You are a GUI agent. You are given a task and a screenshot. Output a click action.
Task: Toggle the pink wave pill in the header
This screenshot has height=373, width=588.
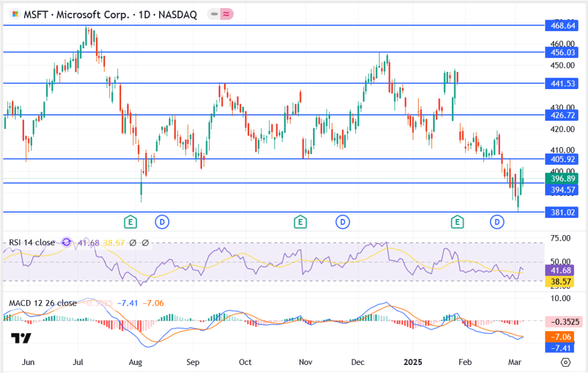pyautogui.click(x=227, y=14)
